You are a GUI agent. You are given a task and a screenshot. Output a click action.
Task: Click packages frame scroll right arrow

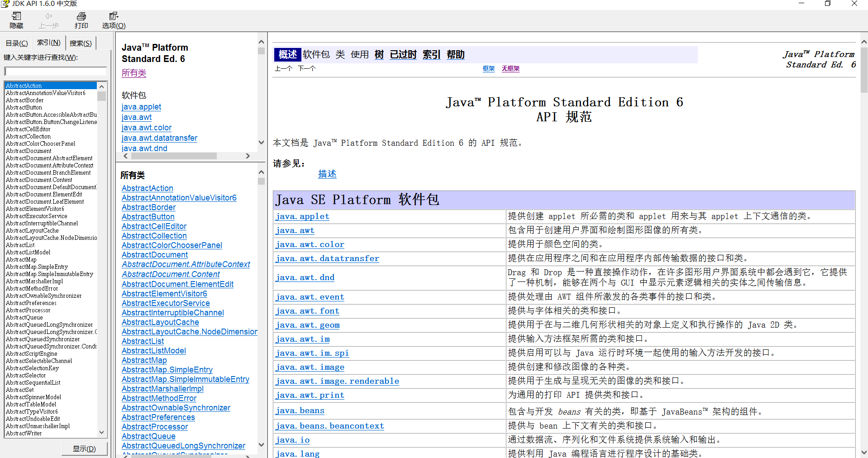pos(248,156)
